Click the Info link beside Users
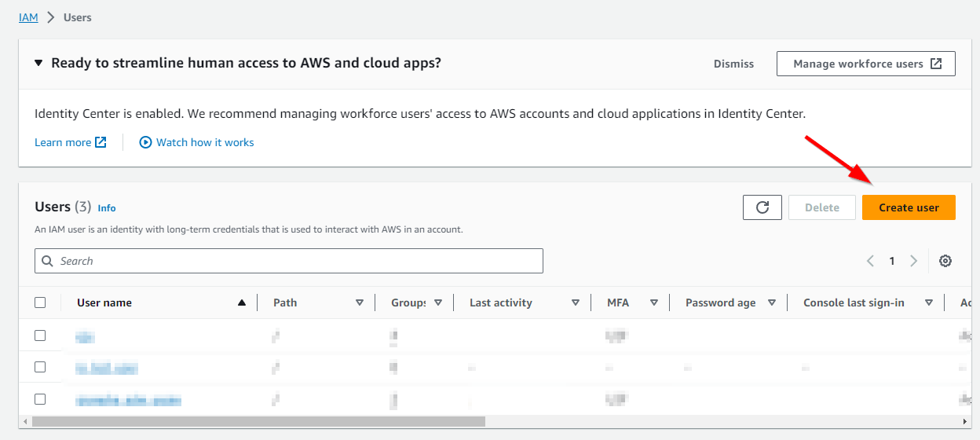 pos(107,208)
